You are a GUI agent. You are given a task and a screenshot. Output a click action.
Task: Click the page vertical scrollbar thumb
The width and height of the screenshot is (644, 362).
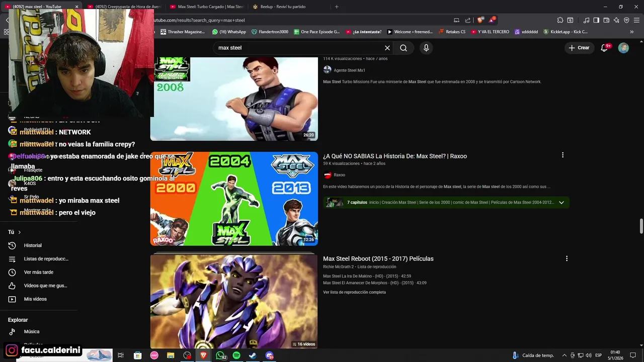click(x=641, y=226)
